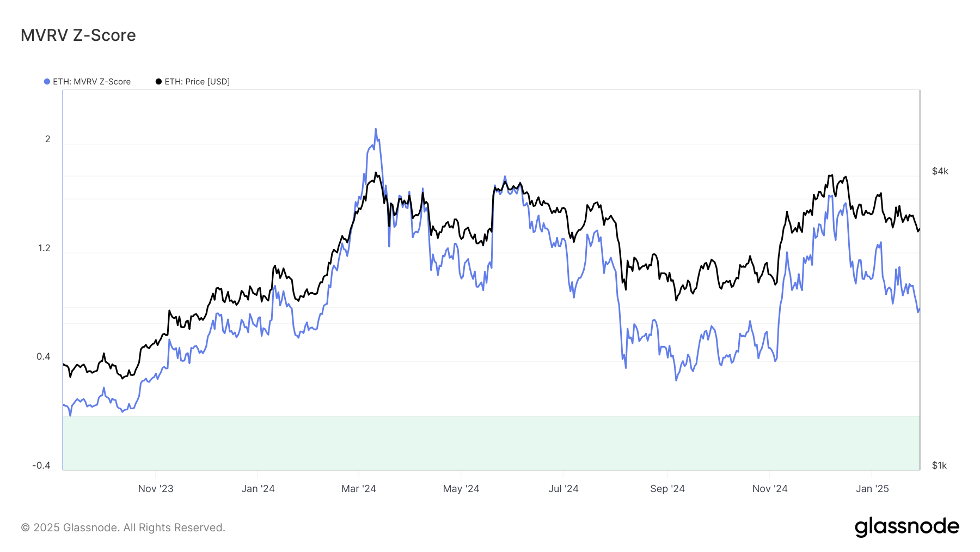Screen dimensions: 980x552
Task: Select the Nov '24 x-axis label
Action: pyautogui.click(x=770, y=489)
